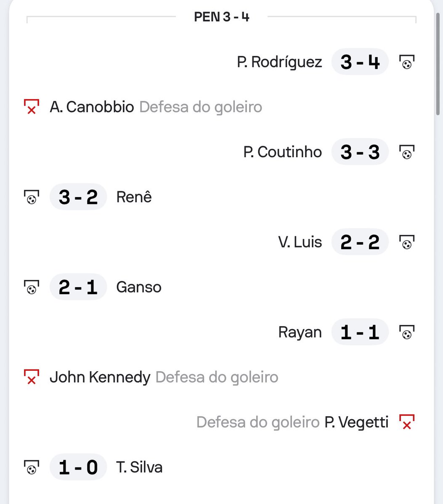Click the goal icon left of T. Silva's score
The image size is (443, 504).
tap(32, 467)
